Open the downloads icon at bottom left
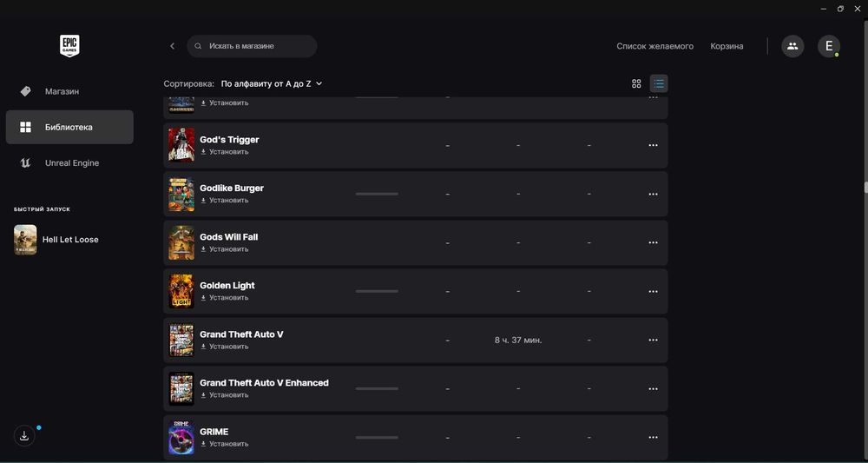Viewport: 868px width, 463px height. [24, 436]
